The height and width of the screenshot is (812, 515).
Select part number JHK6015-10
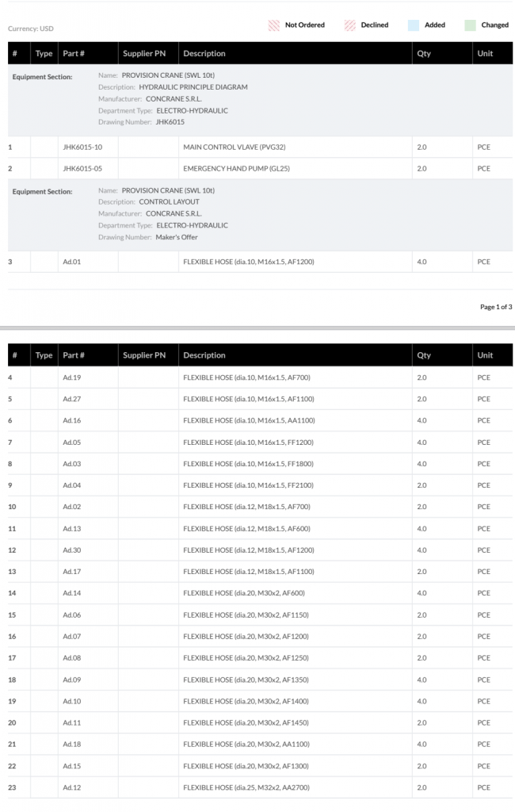point(82,147)
